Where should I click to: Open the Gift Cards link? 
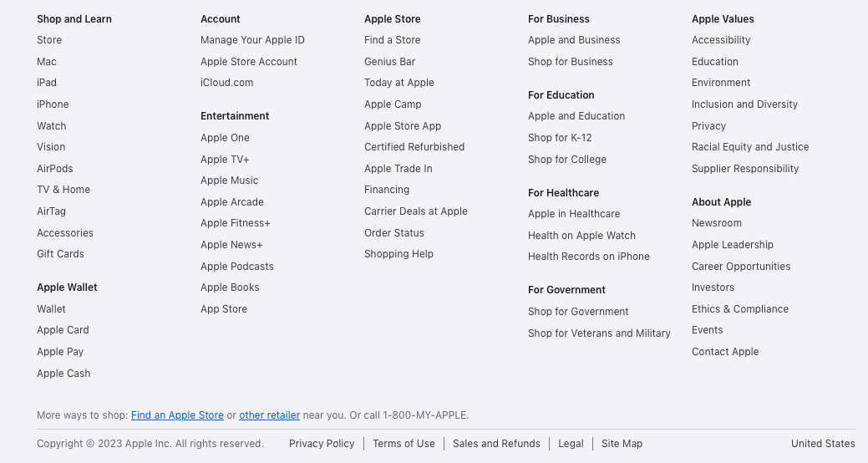(60, 254)
